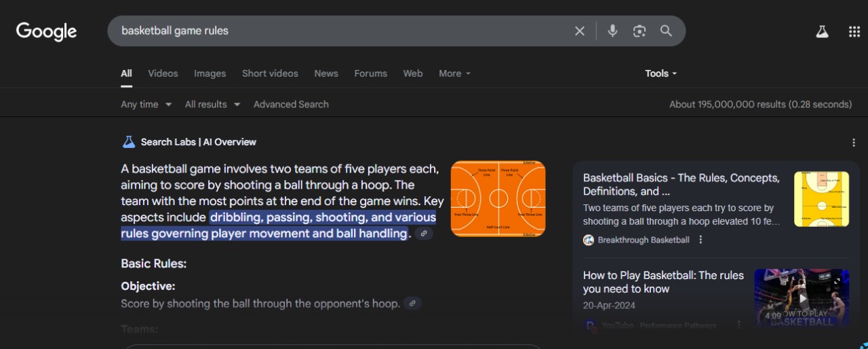
Task: Submit search with magnifying glass icon
Action: [x=666, y=31]
